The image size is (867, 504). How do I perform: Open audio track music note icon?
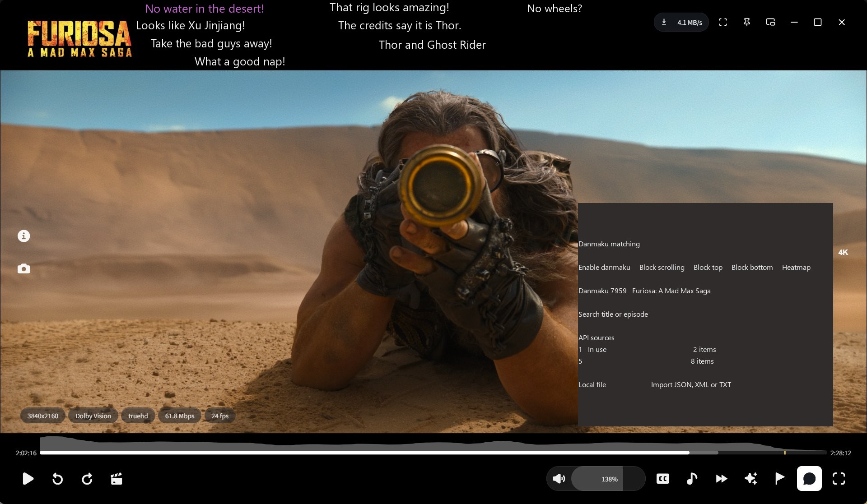click(692, 479)
